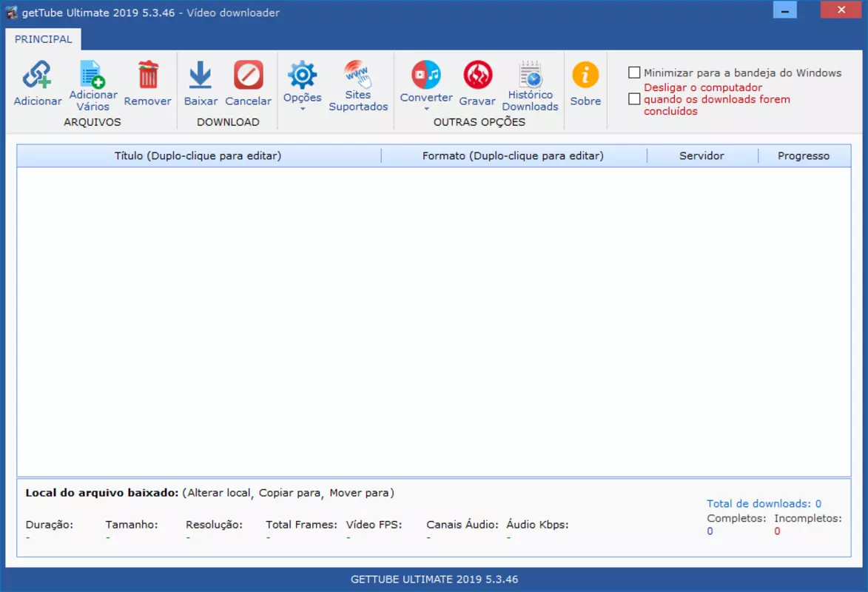Click the red Cancelar icon

[248, 75]
